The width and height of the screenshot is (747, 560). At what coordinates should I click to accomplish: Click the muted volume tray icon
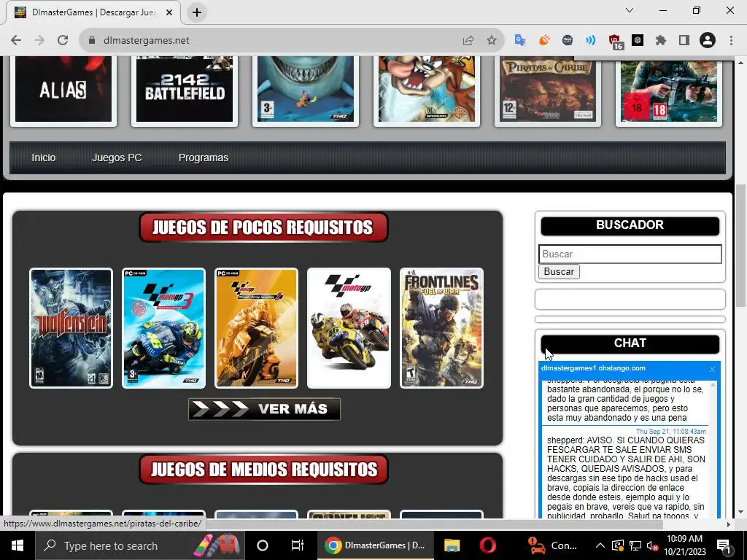652,546
